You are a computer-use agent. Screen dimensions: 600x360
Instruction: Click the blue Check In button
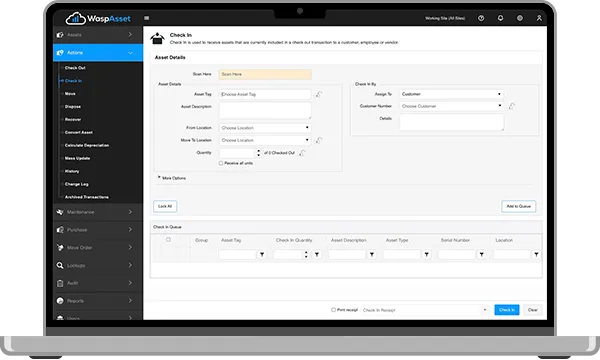(507, 310)
